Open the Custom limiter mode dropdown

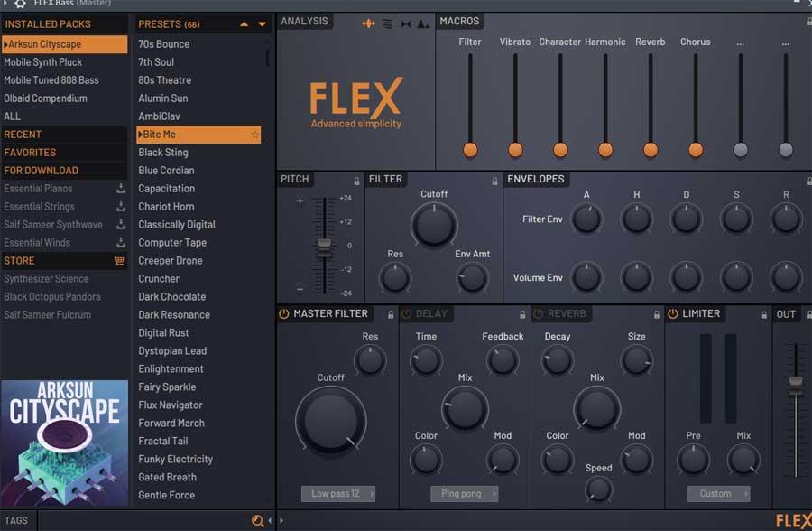click(719, 494)
